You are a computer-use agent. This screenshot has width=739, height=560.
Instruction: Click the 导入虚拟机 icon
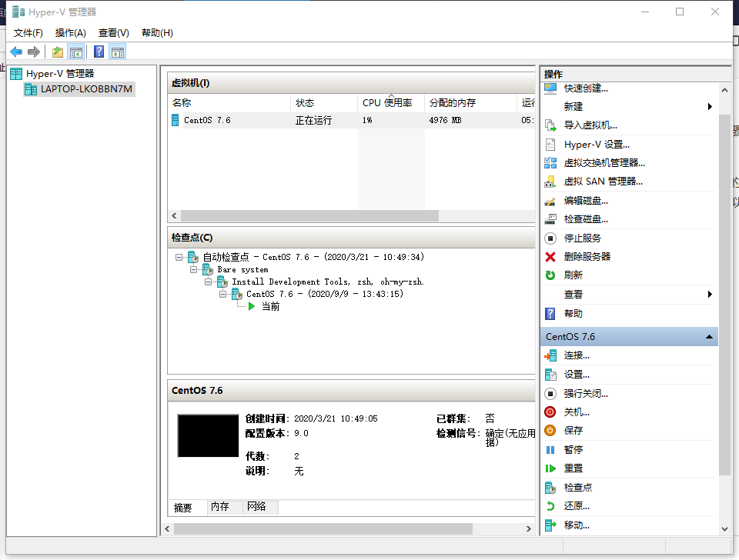coord(550,125)
